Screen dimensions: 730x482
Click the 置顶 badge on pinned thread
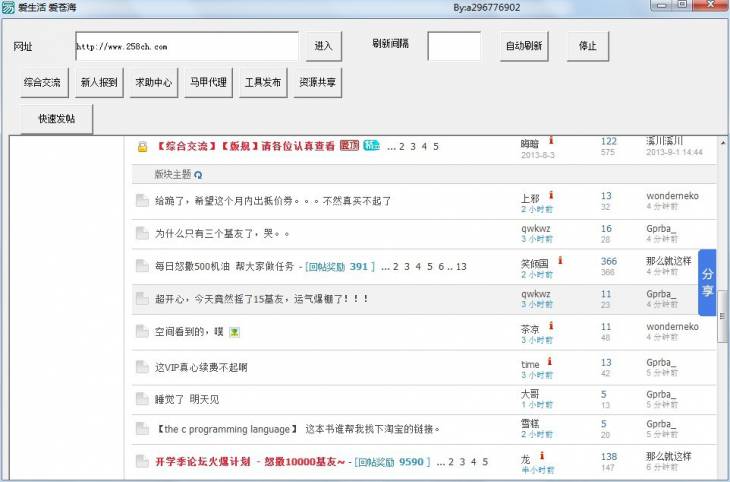[x=349, y=145]
